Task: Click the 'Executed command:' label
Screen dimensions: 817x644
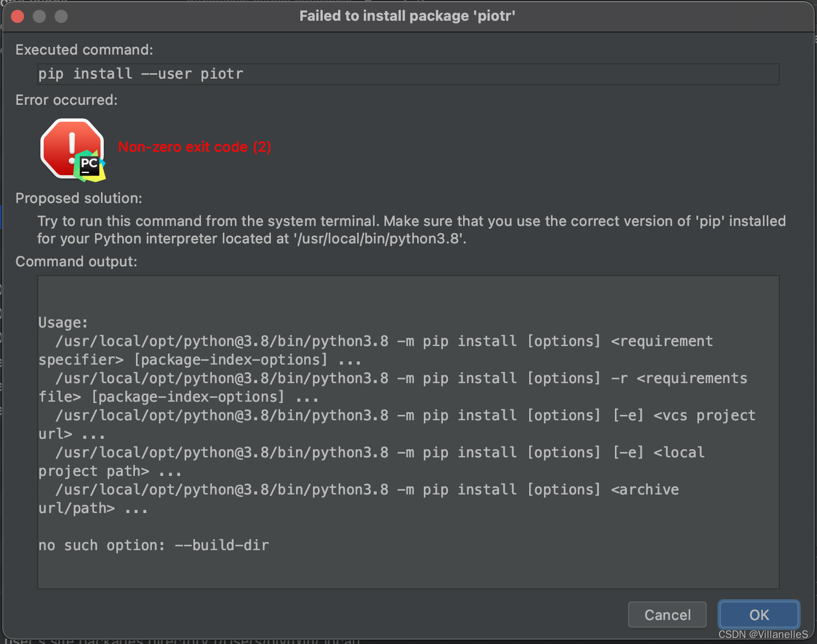Action: click(84, 50)
